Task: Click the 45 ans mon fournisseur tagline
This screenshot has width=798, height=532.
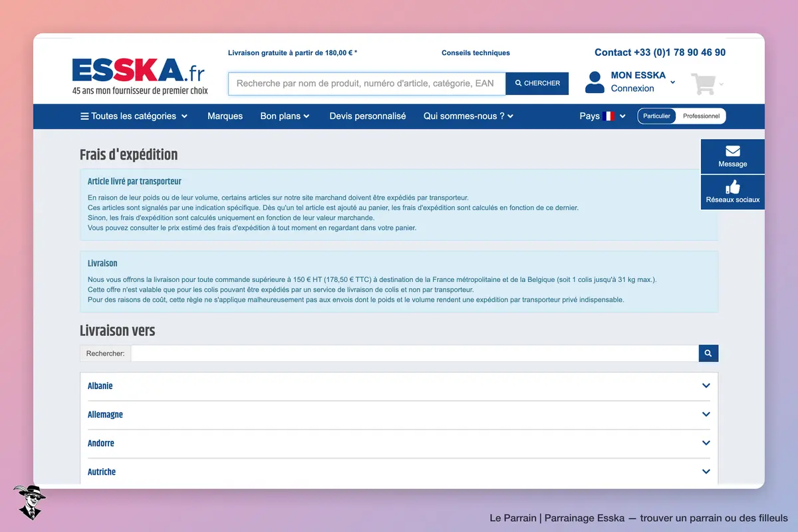Action: (x=140, y=90)
